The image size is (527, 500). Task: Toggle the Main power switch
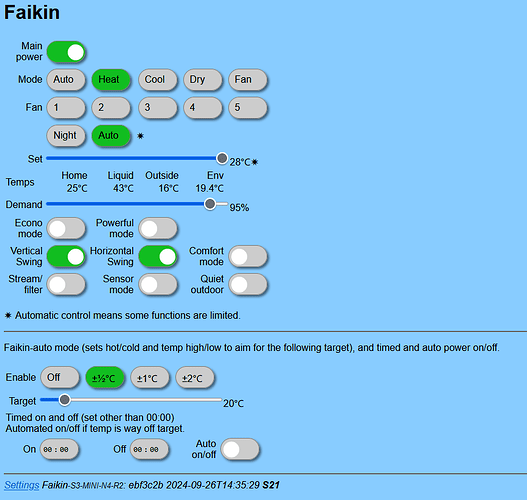pos(66,52)
